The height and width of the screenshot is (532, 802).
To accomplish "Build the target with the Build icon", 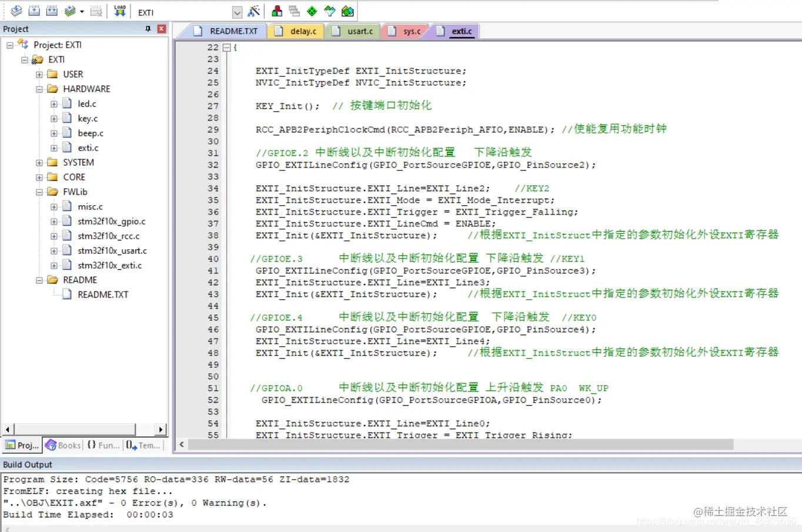I will (34, 11).
